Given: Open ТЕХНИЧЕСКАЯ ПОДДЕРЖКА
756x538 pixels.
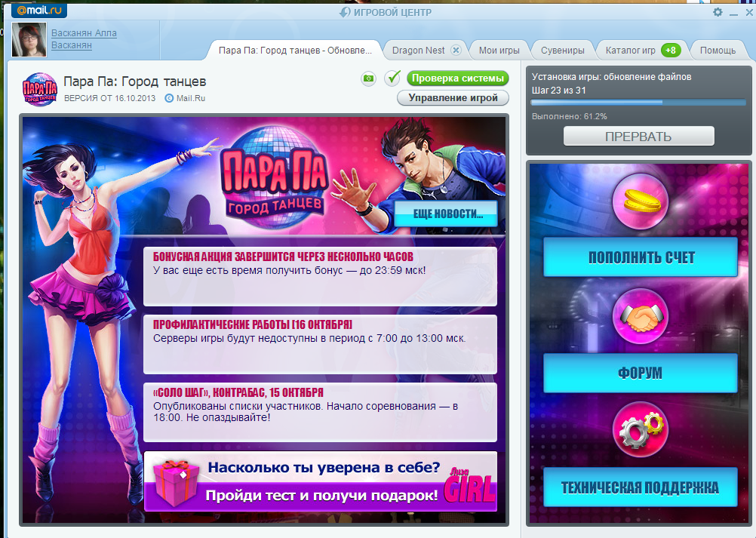Looking at the screenshot, I should click(641, 487).
